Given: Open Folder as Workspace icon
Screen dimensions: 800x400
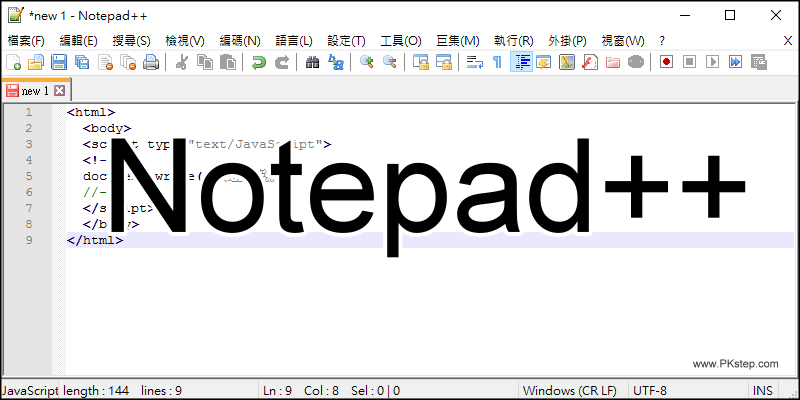Looking at the screenshot, I should pos(613,62).
